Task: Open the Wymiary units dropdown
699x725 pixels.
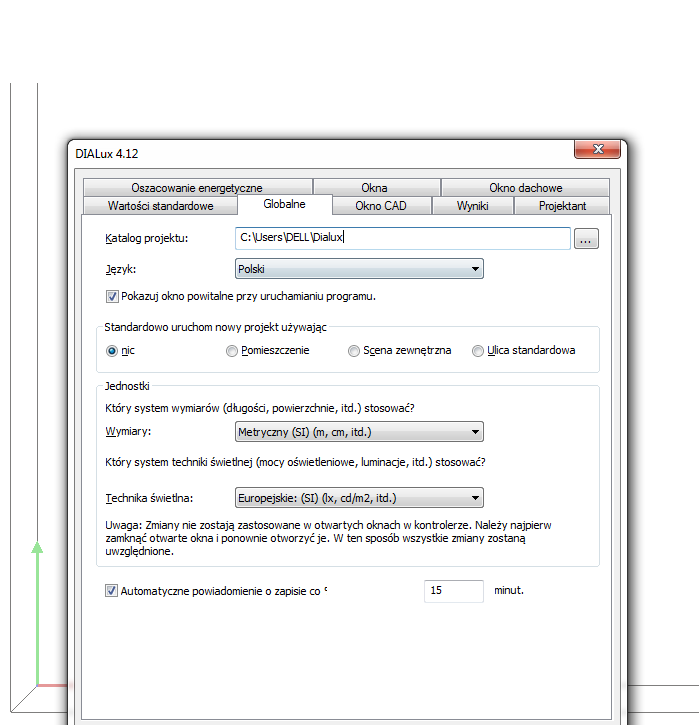Action: coord(359,432)
